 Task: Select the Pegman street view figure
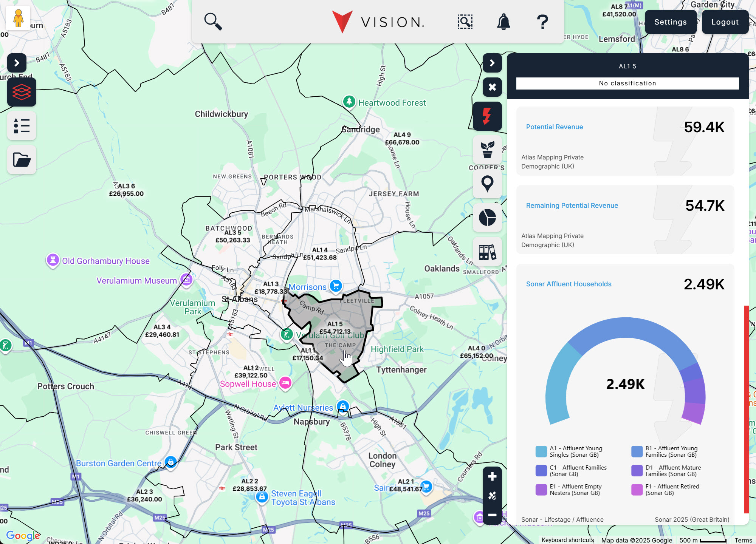coord(17,17)
